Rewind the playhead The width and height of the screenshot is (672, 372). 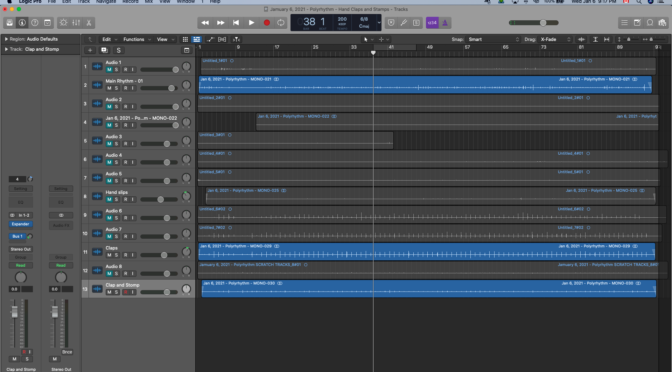tap(205, 23)
